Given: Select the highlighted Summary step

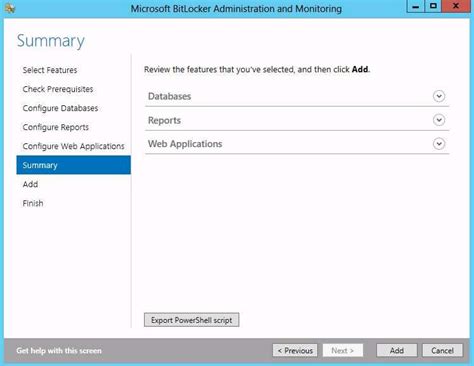Looking at the screenshot, I should [73, 165].
